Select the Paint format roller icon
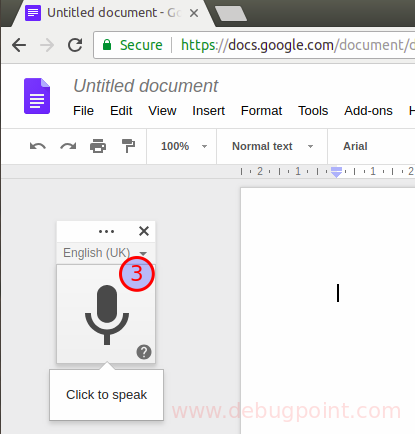The width and height of the screenshot is (415, 434). coord(128,146)
